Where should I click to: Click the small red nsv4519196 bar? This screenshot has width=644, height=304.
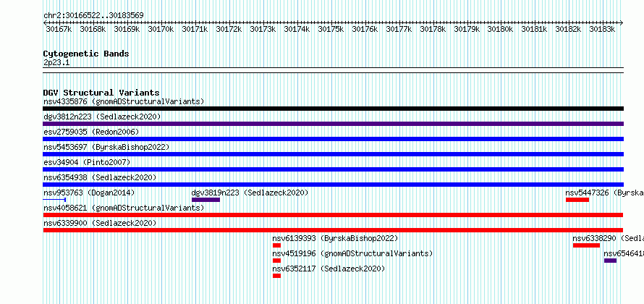click(276, 261)
